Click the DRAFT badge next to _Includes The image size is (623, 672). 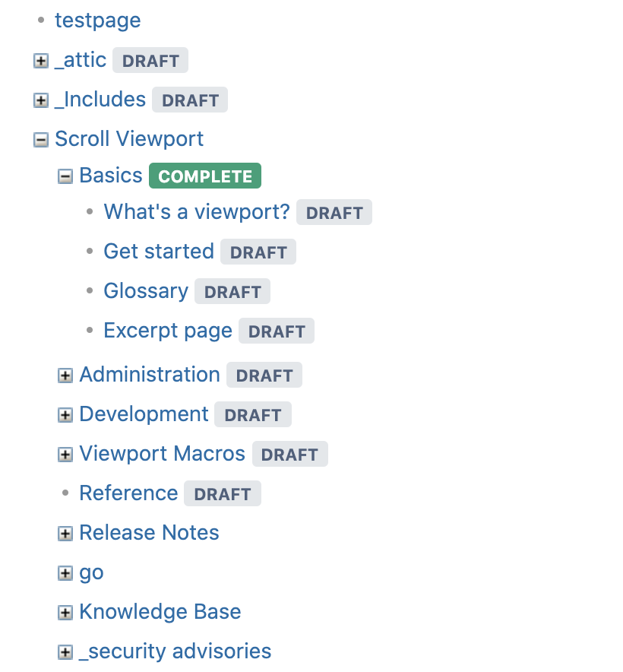(x=190, y=100)
